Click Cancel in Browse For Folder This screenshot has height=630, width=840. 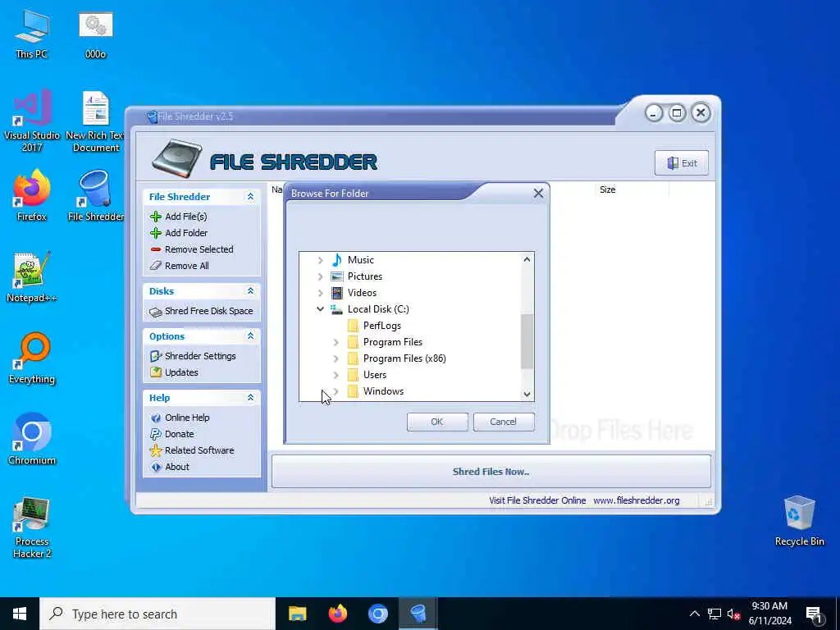[503, 422]
